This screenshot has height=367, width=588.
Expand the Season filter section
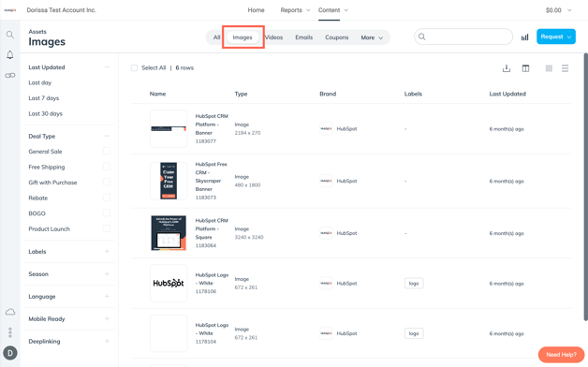107,274
